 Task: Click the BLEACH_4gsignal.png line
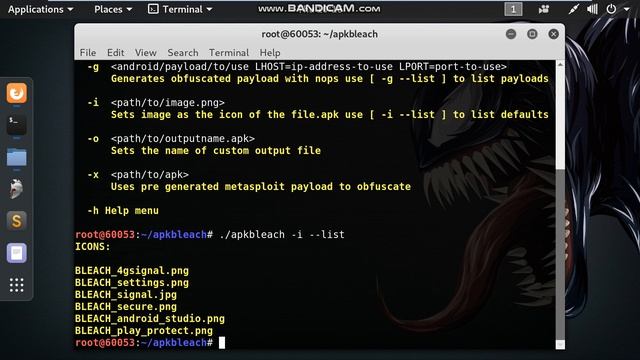tap(132, 271)
